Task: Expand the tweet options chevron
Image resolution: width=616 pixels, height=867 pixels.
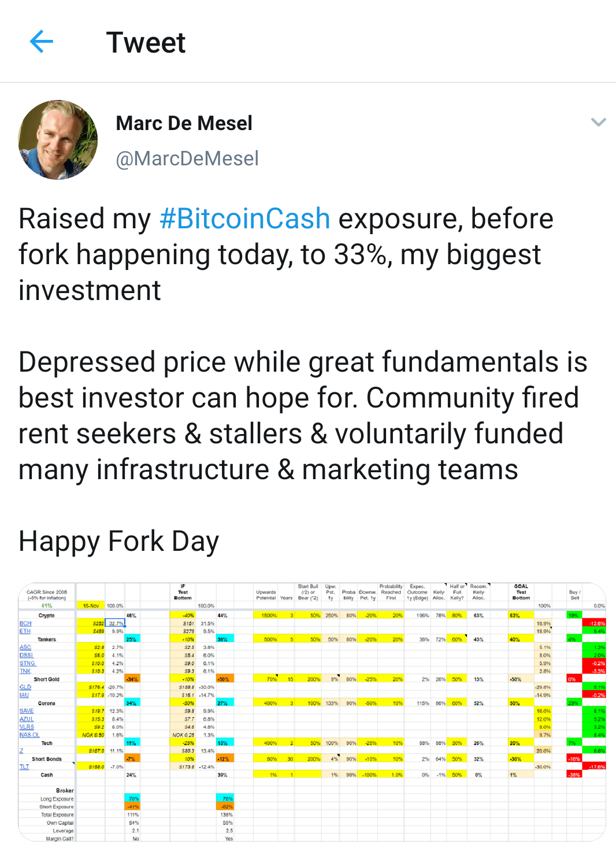Action: click(x=598, y=122)
